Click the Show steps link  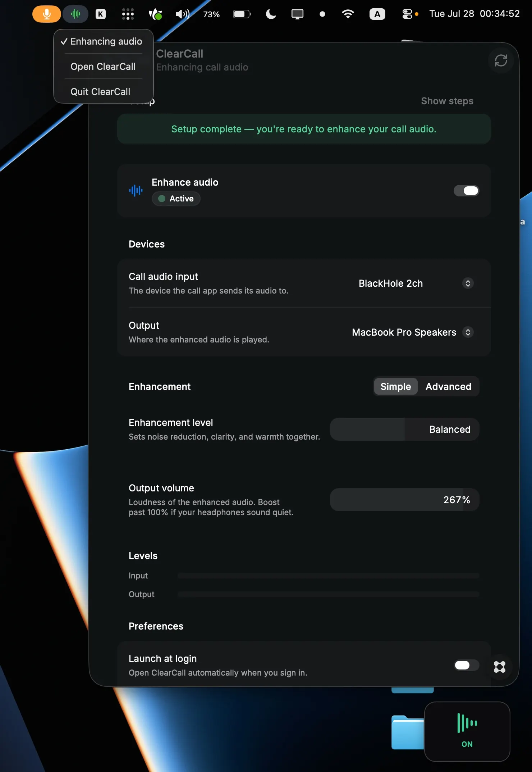coord(447,101)
